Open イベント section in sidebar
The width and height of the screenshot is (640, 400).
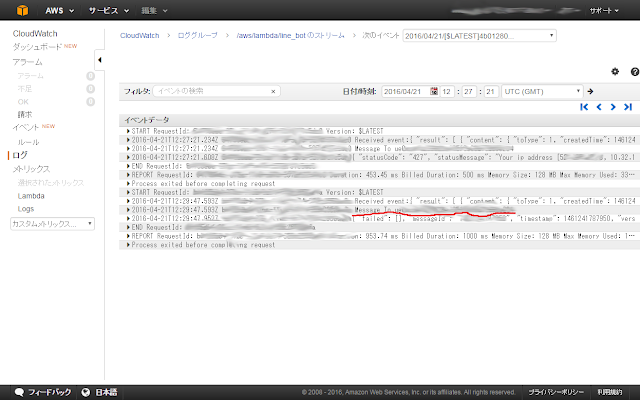(25, 127)
